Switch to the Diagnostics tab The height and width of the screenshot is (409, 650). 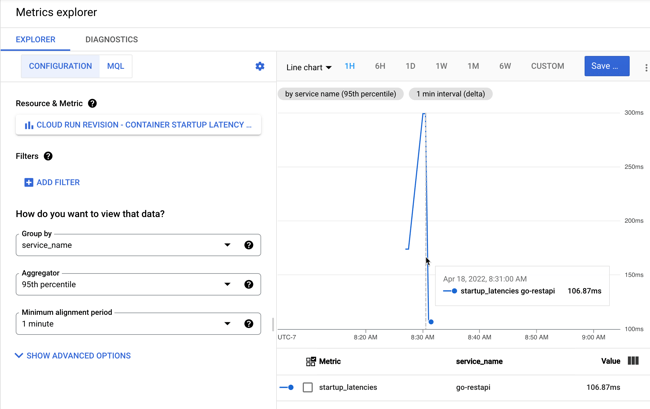[x=111, y=40]
